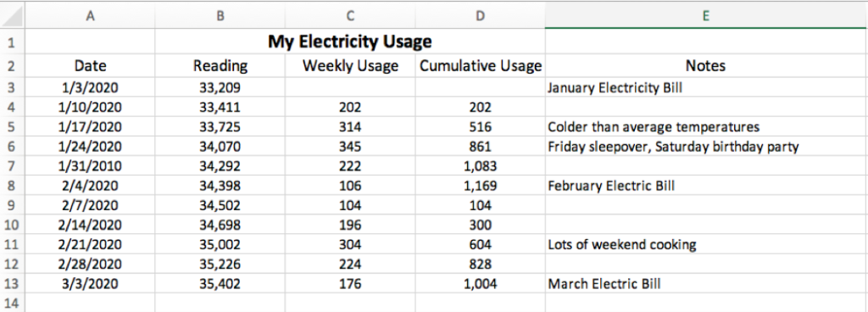Select row 14 header
This screenshot has height=312, width=868.
(12, 304)
